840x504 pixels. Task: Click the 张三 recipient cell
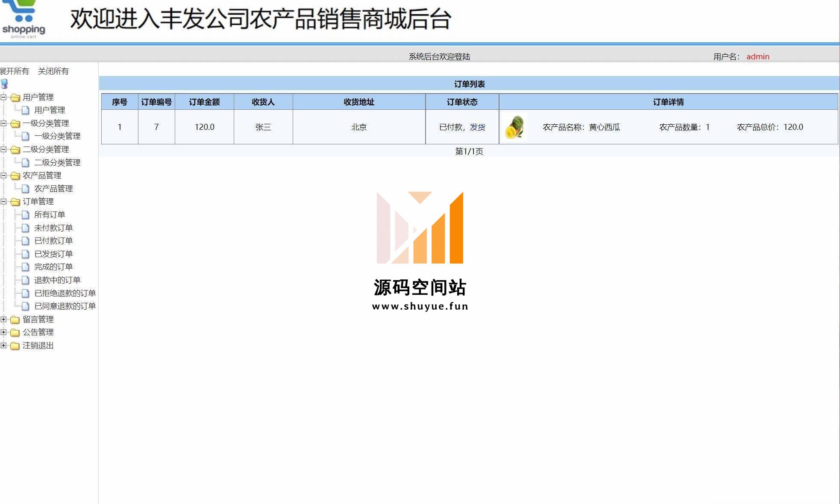[263, 127]
